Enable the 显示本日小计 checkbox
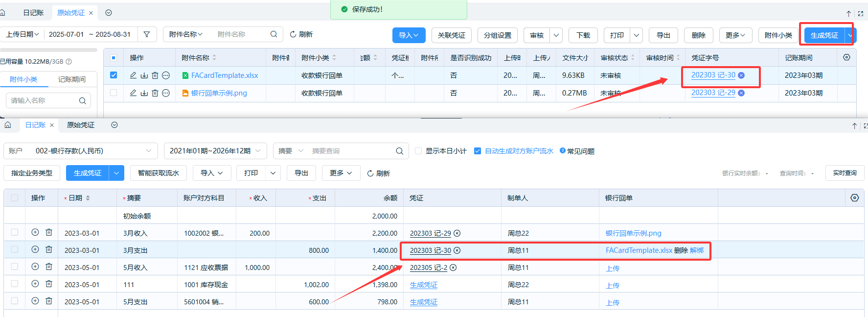The width and height of the screenshot is (868, 317). tap(418, 151)
